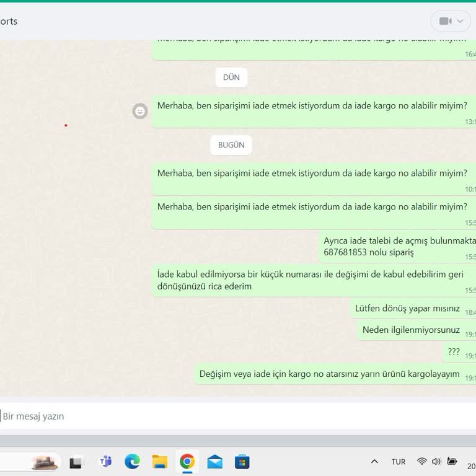Open Microsoft Teams from taskbar

coord(105,462)
